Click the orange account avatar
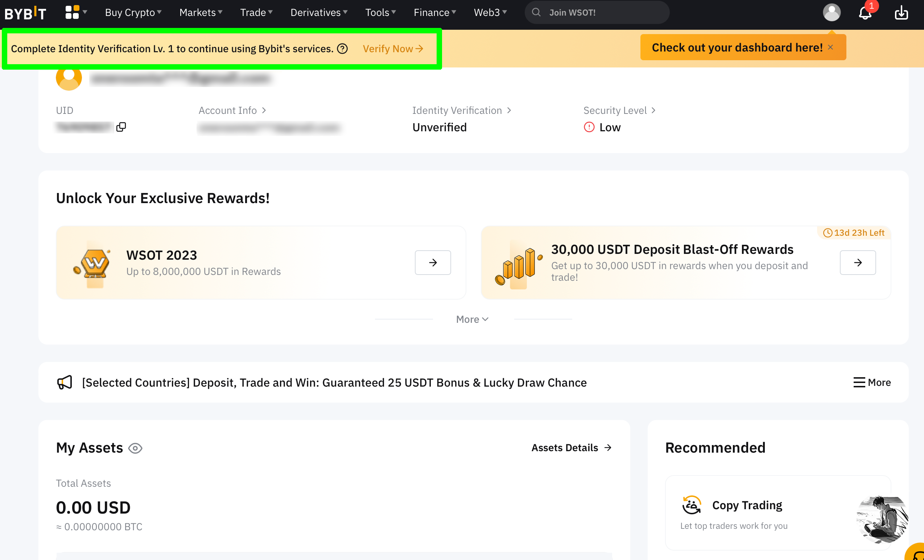Image resolution: width=924 pixels, height=560 pixels. tap(69, 78)
